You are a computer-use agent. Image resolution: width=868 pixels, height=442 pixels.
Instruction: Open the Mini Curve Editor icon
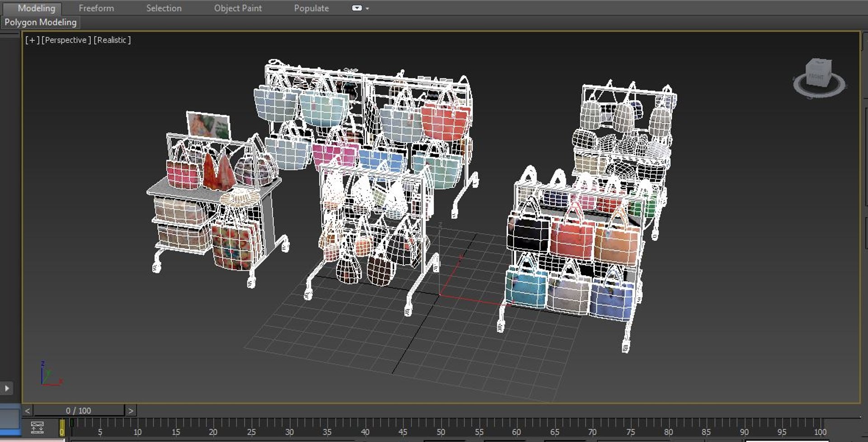pyautogui.click(x=37, y=428)
